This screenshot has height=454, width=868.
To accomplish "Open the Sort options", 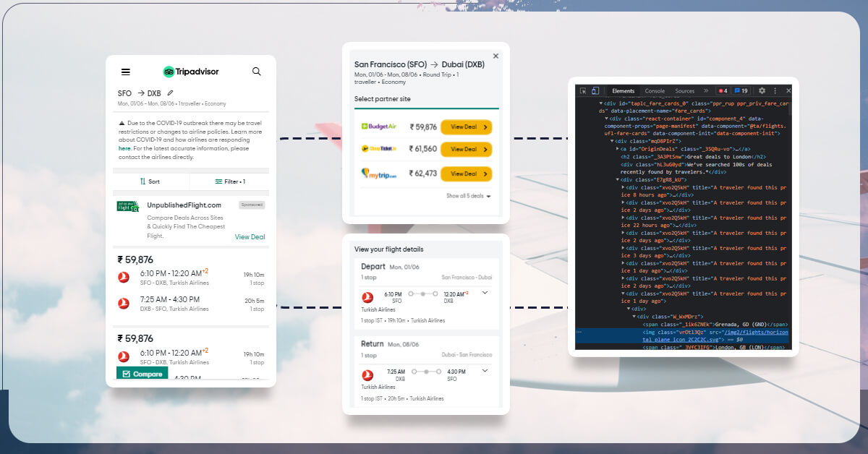I will tap(150, 181).
